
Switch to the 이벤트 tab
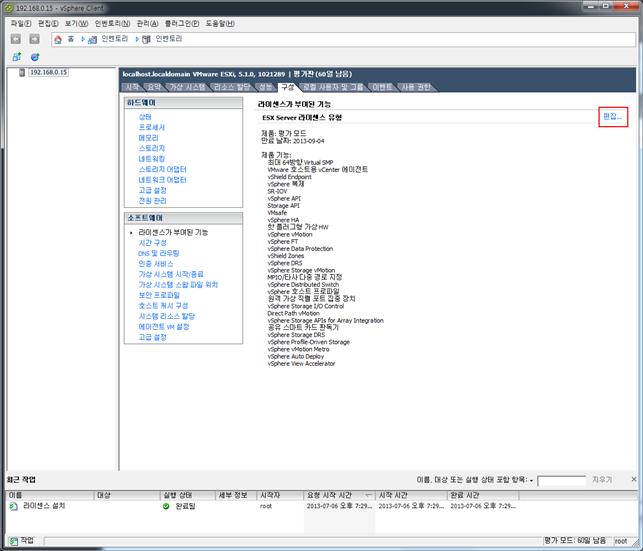coord(382,87)
